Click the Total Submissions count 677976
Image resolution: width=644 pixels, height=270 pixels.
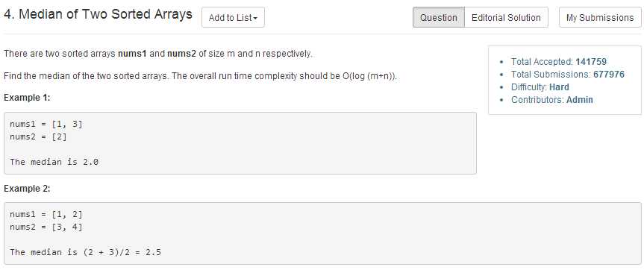pos(609,75)
